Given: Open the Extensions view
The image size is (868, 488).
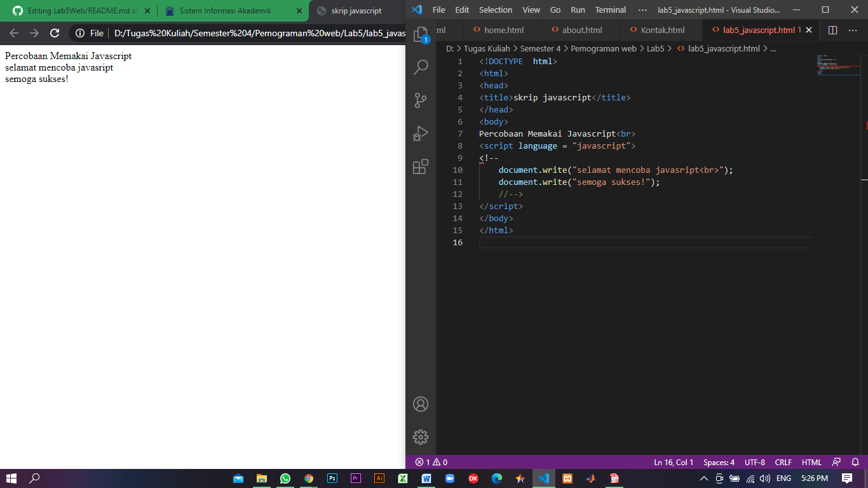Looking at the screenshot, I should [x=420, y=166].
